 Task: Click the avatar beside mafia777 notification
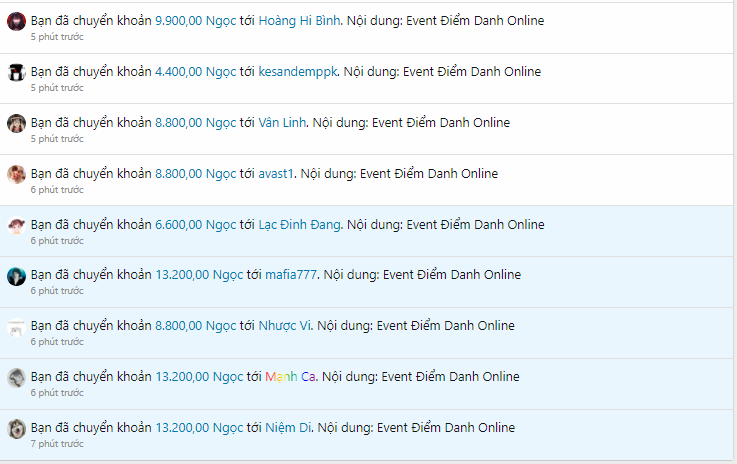click(16, 276)
